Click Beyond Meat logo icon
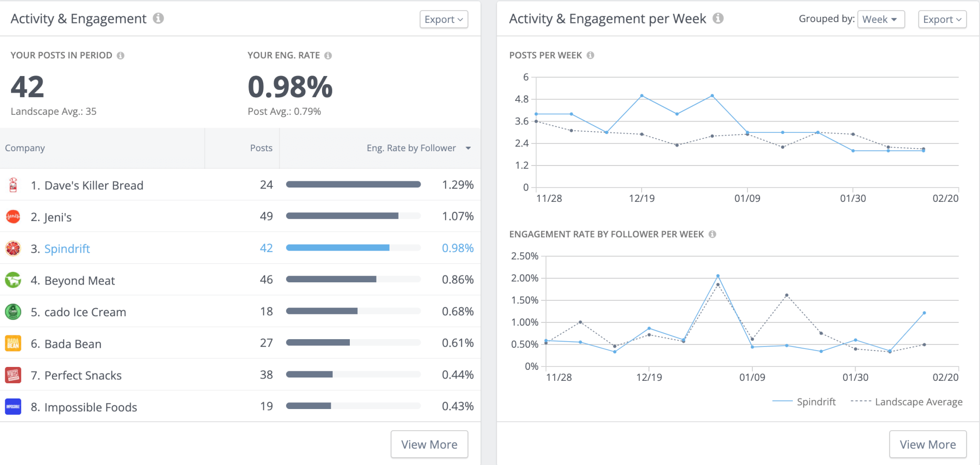 13,280
